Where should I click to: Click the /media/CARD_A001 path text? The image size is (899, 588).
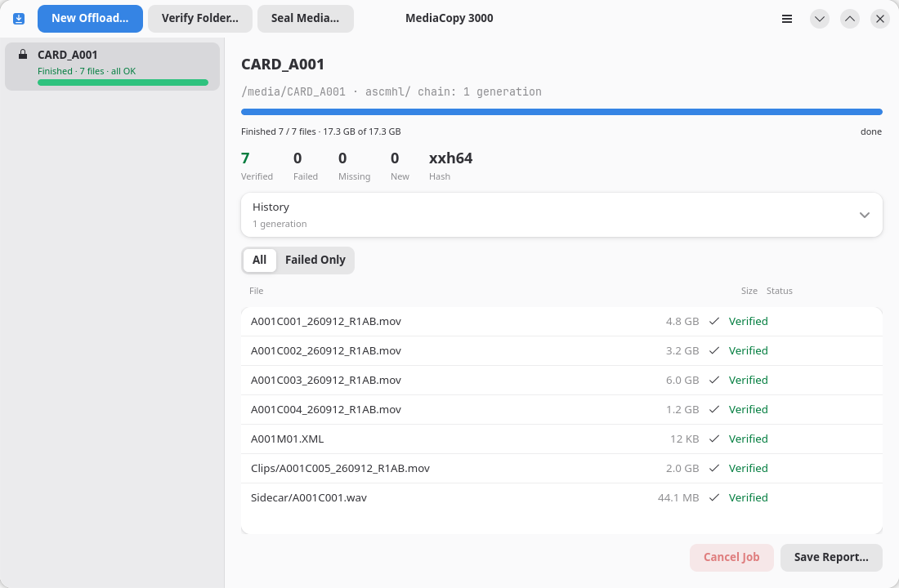[293, 91]
